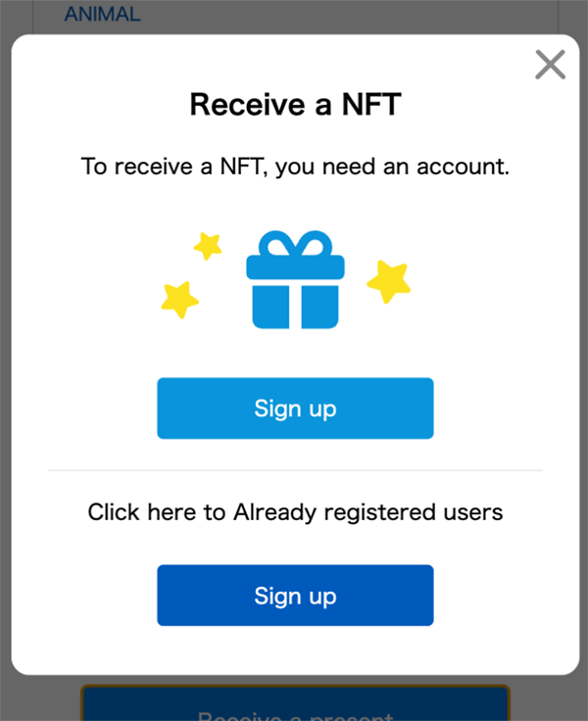The width and height of the screenshot is (588, 721).
Task: Click the lid of the gift box graphic
Action: (295, 266)
